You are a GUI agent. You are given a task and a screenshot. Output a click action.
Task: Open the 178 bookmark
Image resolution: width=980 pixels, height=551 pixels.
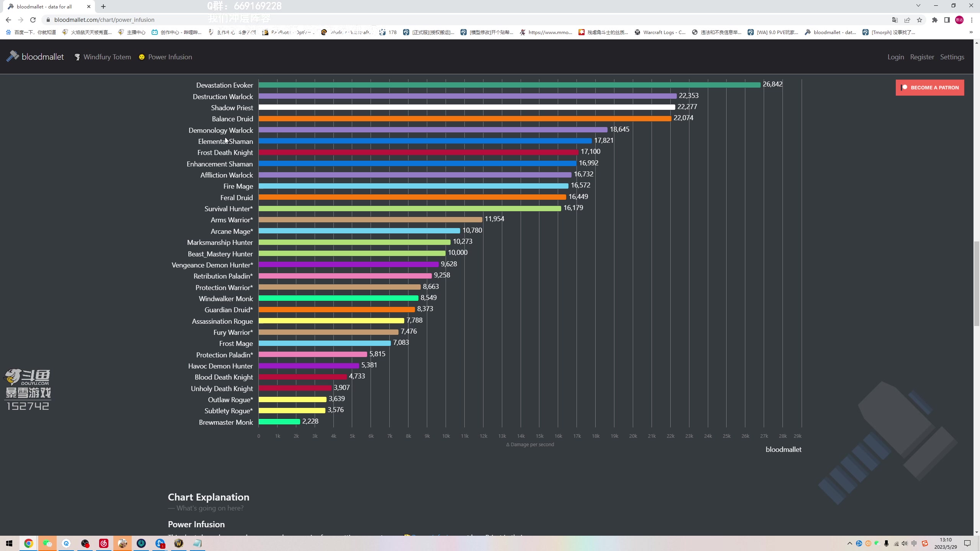coord(388,32)
